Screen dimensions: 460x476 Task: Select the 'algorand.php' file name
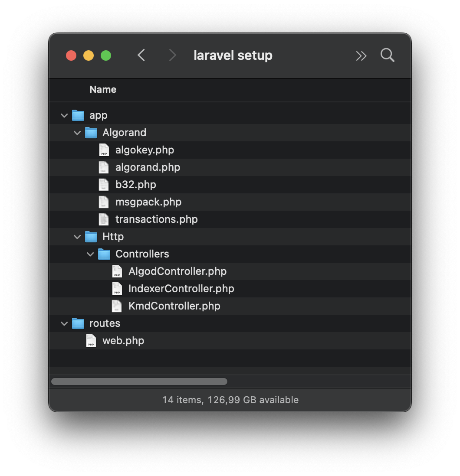click(148, 167)
